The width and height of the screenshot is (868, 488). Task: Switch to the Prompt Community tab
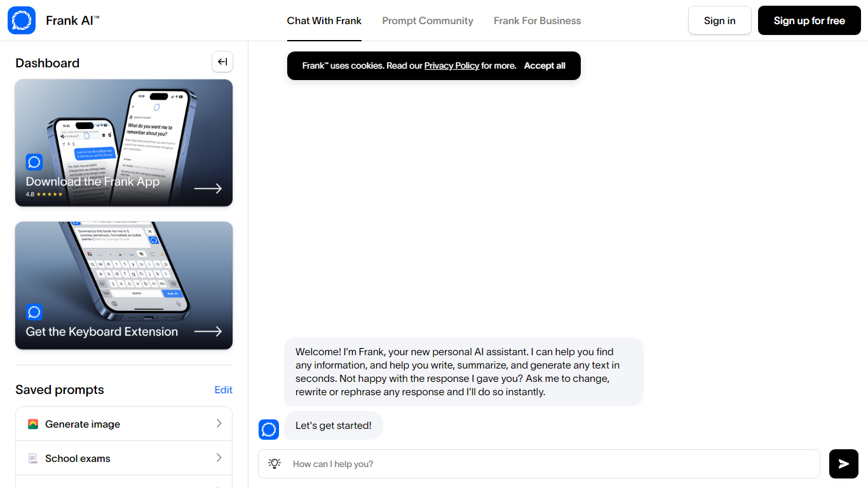click(x=428, y=20)
